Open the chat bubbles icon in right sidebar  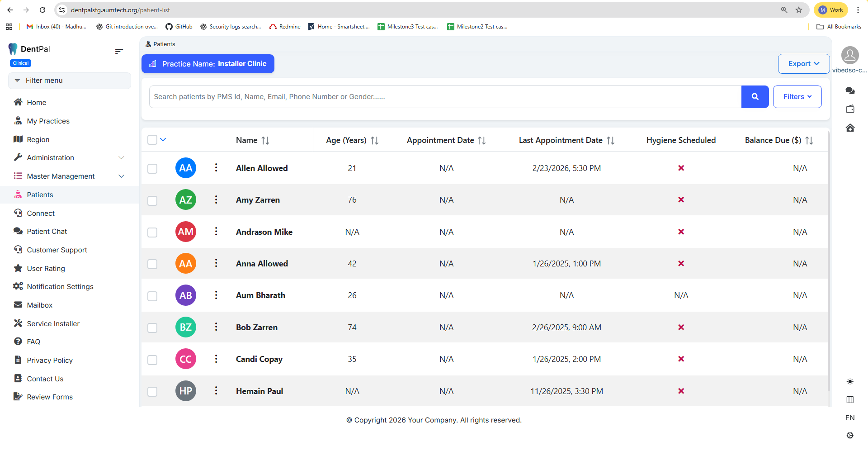tap(850, 91)
